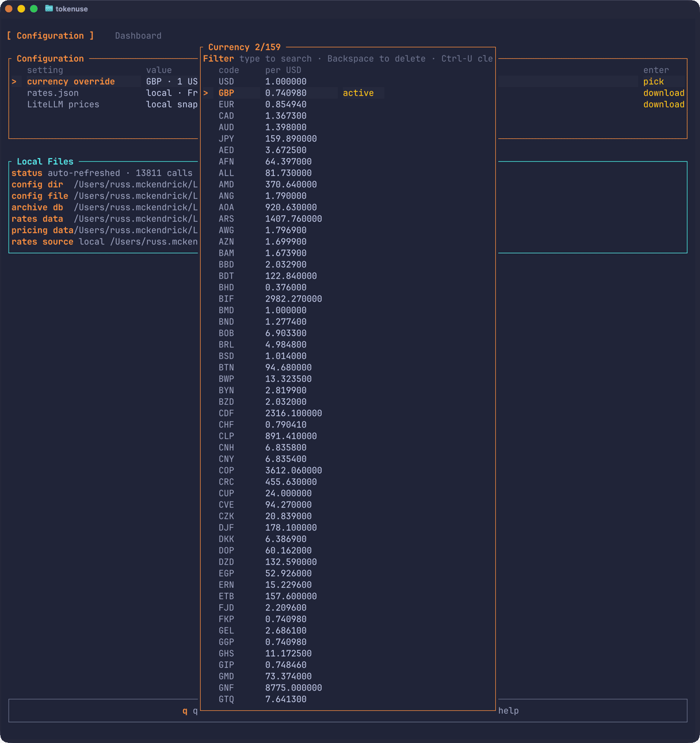Choose GEL in the currency list
This screenshot has width=700, height=743.
pyautogui.click(x=348, y=630)
